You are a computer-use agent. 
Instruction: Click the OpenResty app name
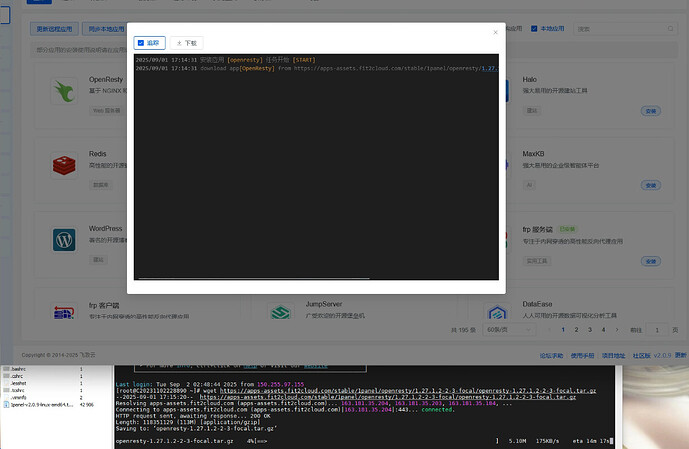[106, 80]
